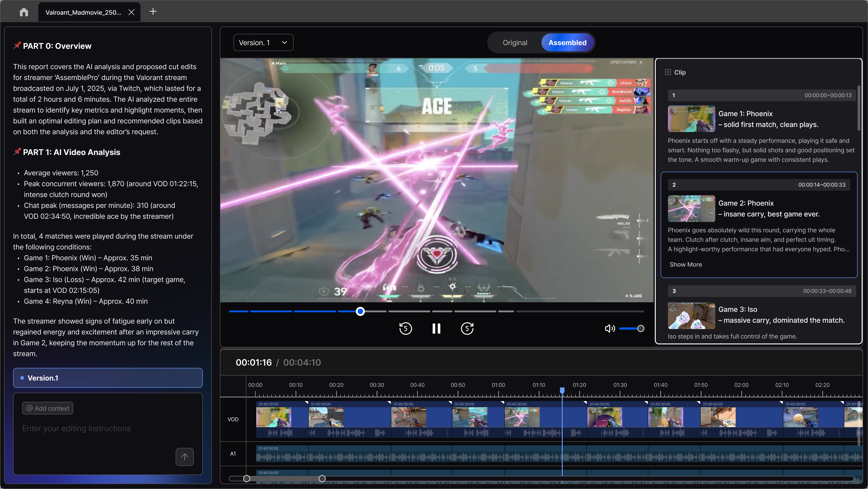Select the VOD track label
The height and width of the screenshot is (489, 868).
click(233, 419)
